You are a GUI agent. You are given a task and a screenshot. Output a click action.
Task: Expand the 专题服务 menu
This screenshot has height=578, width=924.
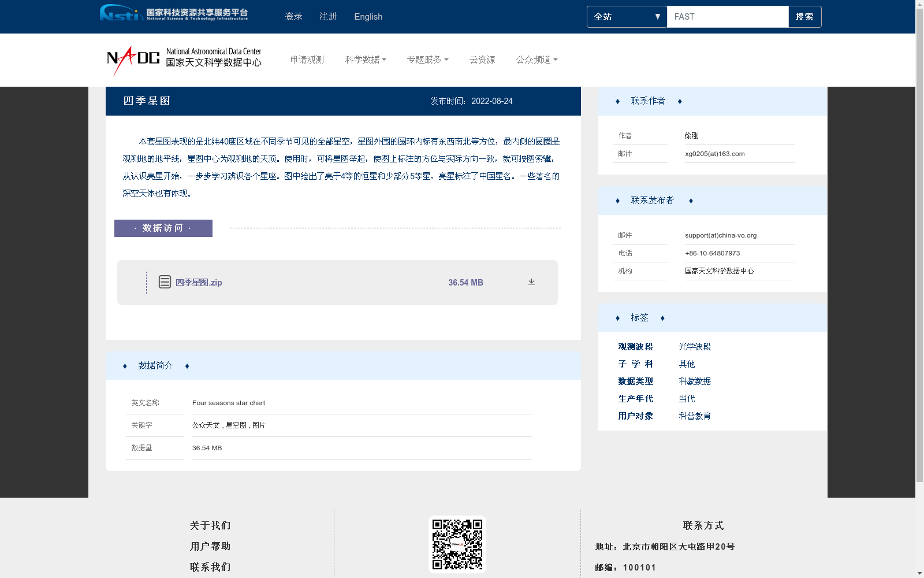427,60
